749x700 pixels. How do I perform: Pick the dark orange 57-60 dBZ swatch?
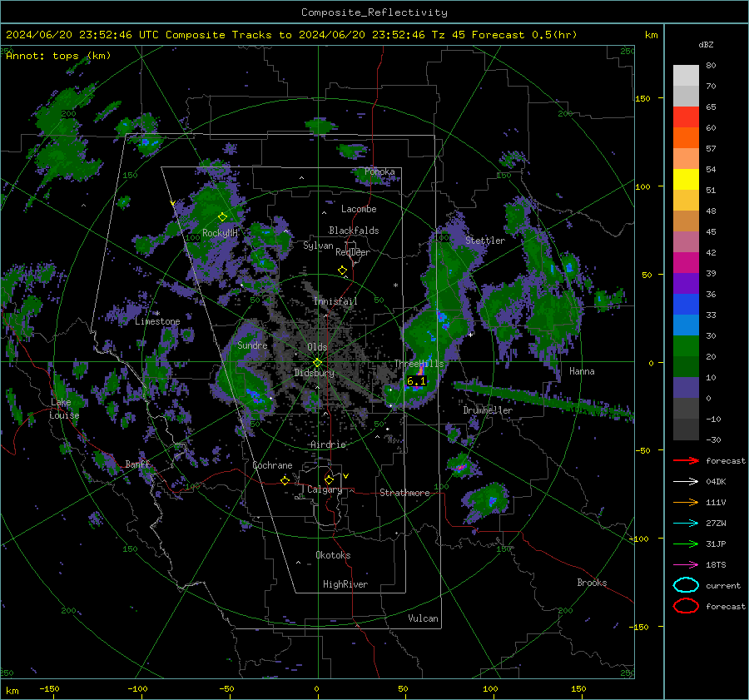686,137
